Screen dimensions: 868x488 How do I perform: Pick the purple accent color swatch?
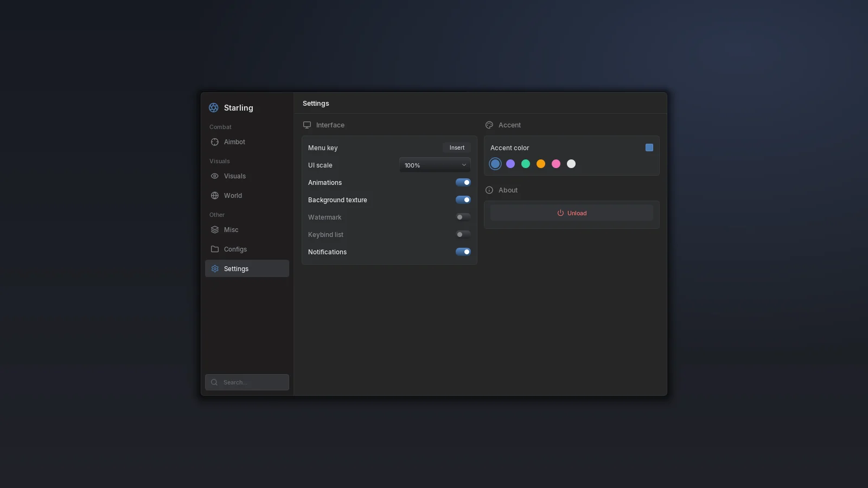click(510, 164)
